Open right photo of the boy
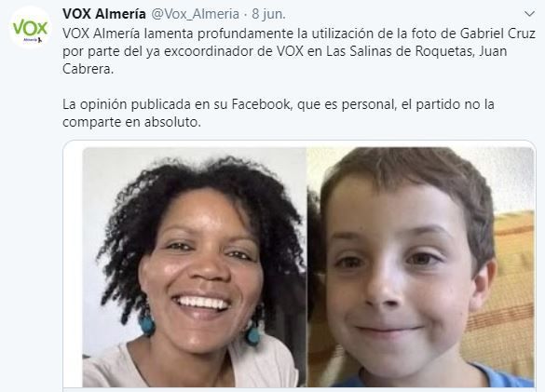This screenshot has width=545, height=392. (420, 267)
